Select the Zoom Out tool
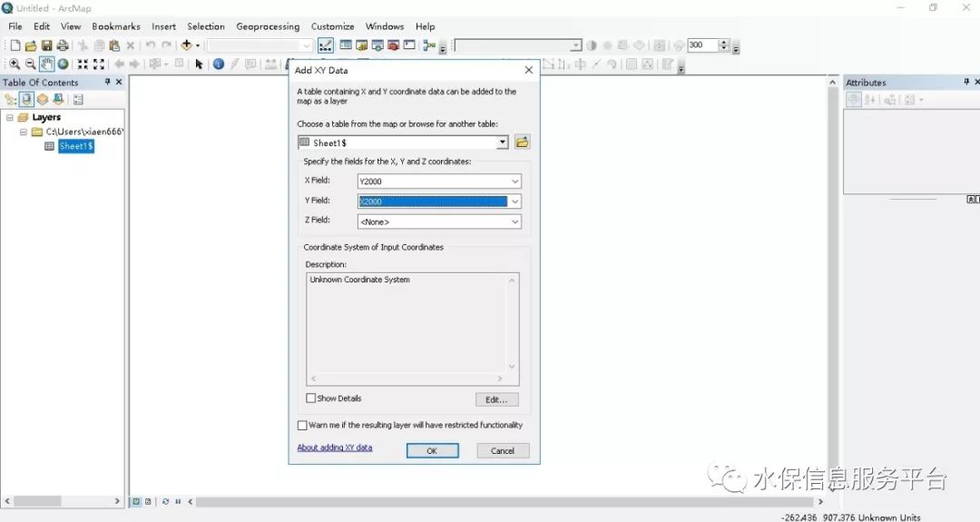Viewport: 980px width, 522px height. 30,64
